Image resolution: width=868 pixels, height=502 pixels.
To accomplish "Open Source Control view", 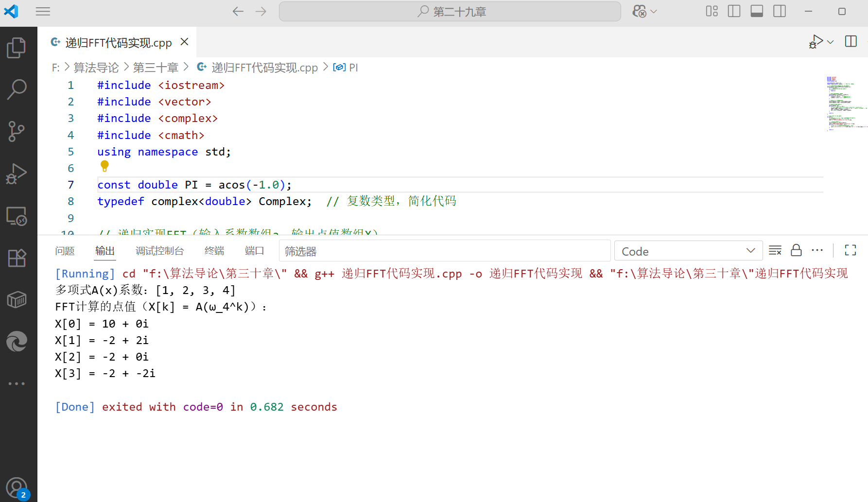I will coord(17,131).
